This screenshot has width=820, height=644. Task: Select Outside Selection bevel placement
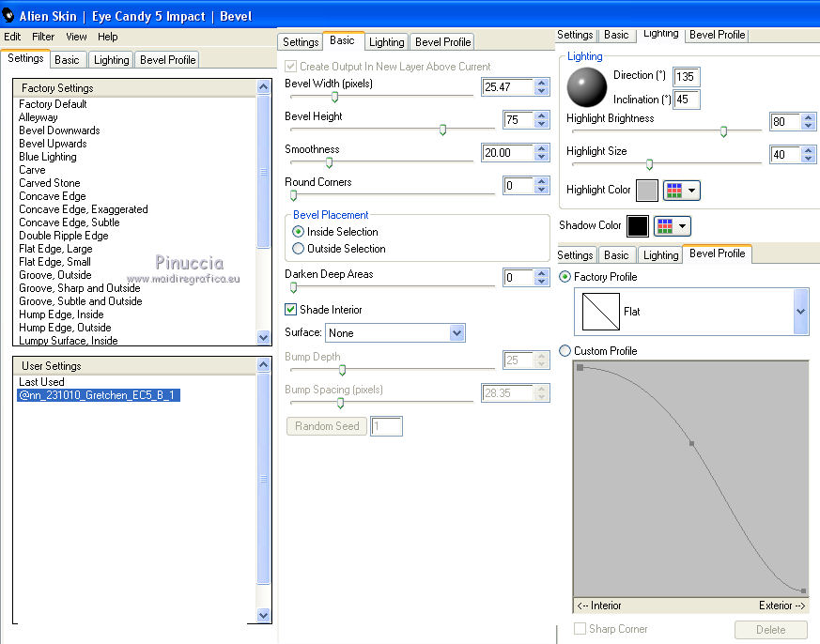point(298,249)
